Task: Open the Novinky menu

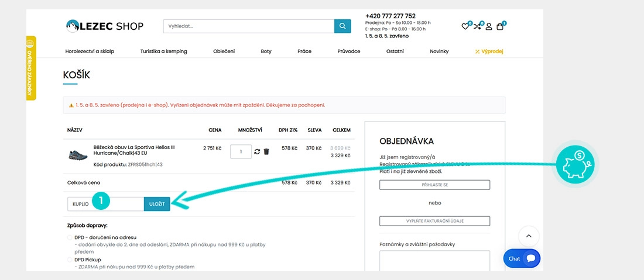Action: pos(439,51)
